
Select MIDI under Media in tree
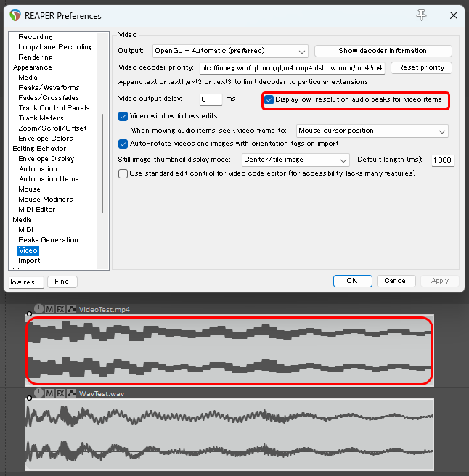[x=25, y=230]
